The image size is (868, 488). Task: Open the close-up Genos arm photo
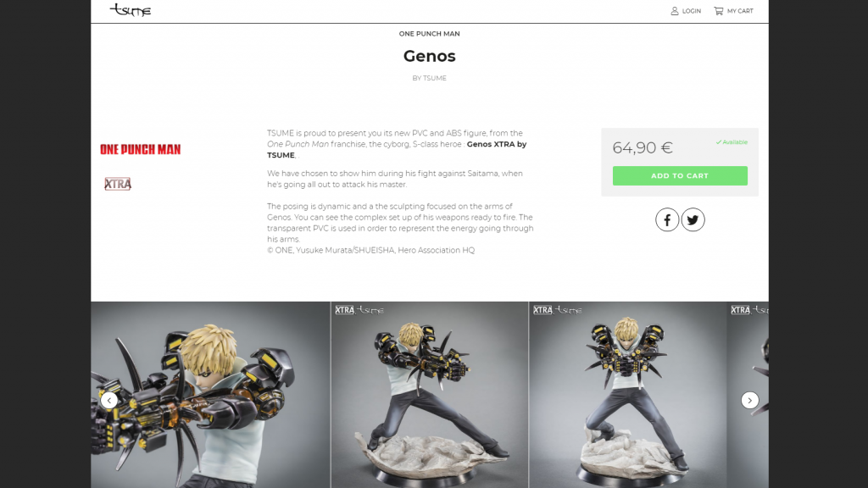coord(210,395)
